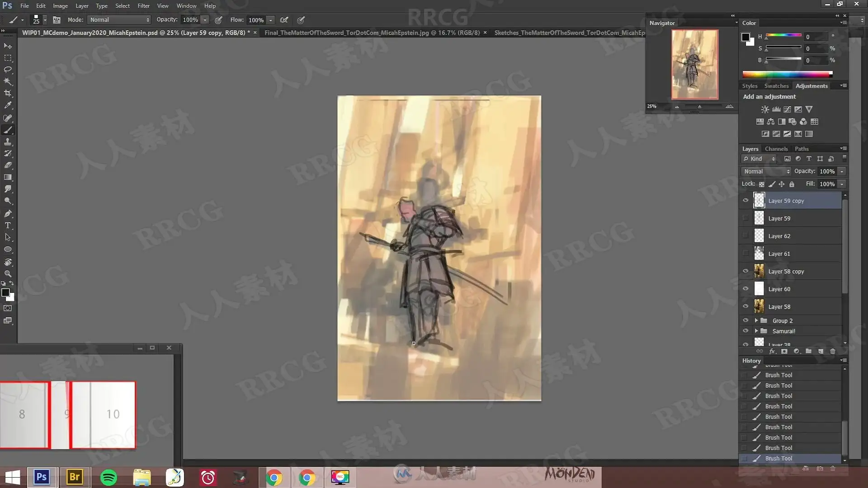Select the History Brush tool

tap(8, 154)
